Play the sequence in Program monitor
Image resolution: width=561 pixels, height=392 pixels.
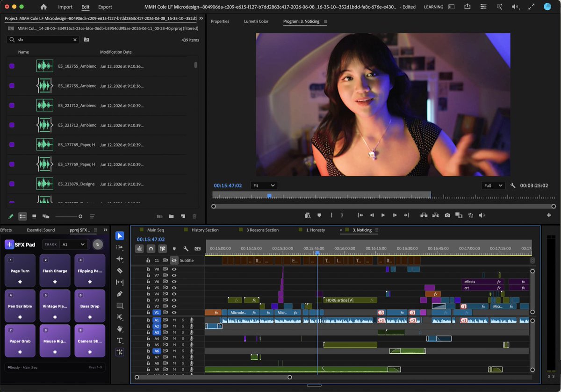click(383, 215)
